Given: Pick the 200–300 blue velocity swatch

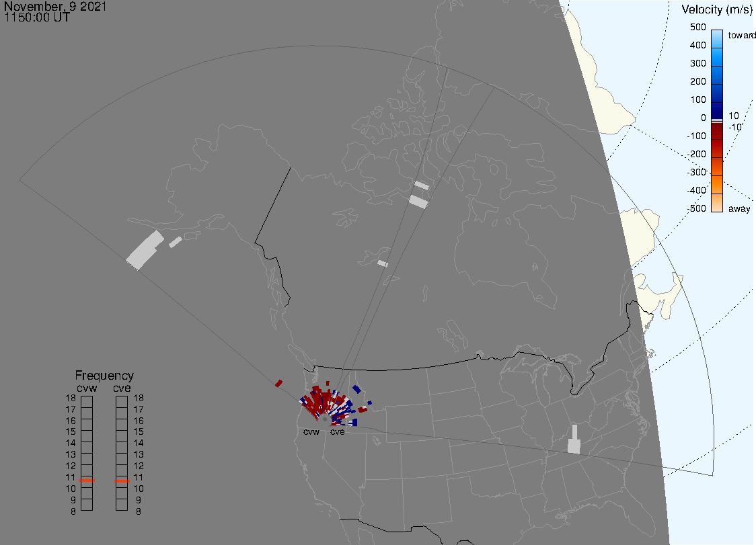Looking at the screenshot, I should (717, 75).
